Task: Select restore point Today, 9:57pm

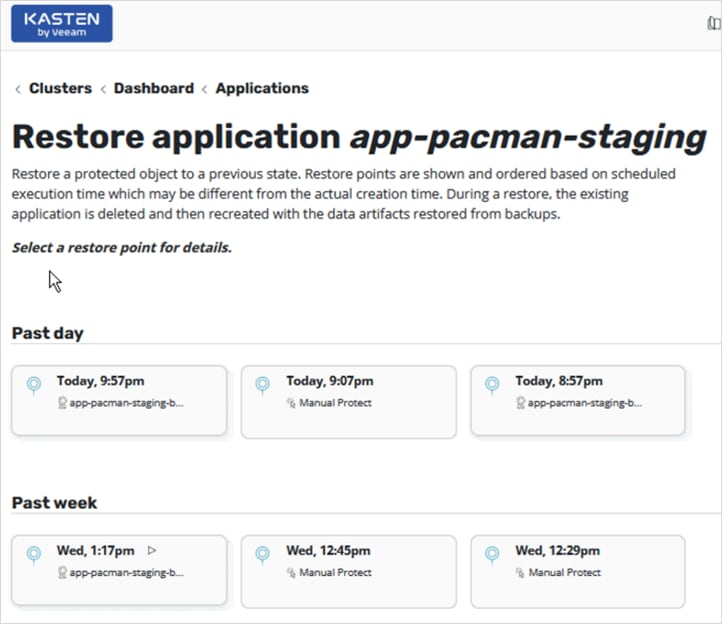Action: tap(119, 400)
